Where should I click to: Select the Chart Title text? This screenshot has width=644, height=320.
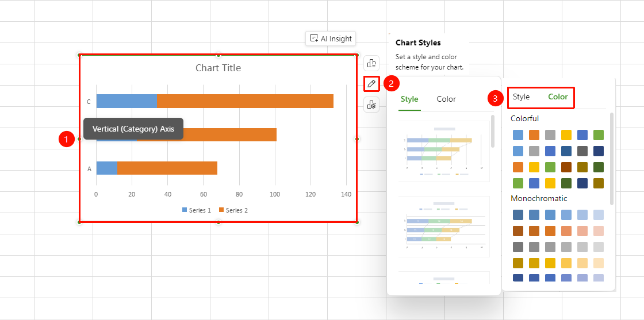[218, 68]
